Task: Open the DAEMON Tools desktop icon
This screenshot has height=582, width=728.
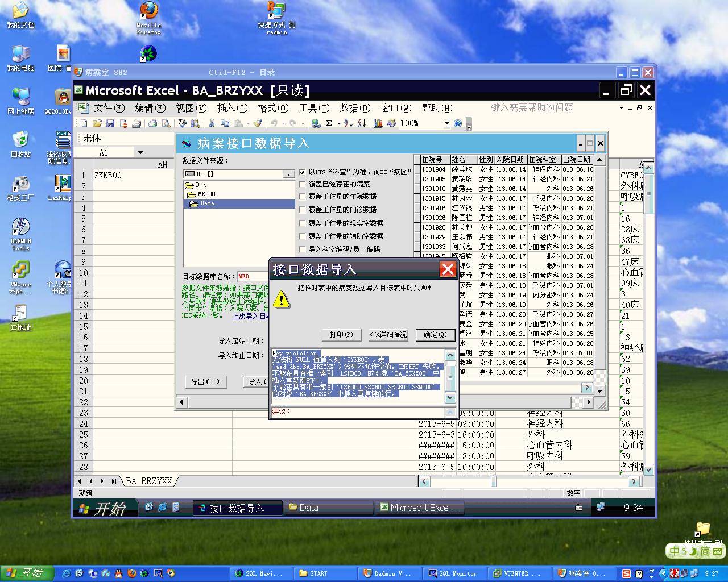Action: click(20, 234)
